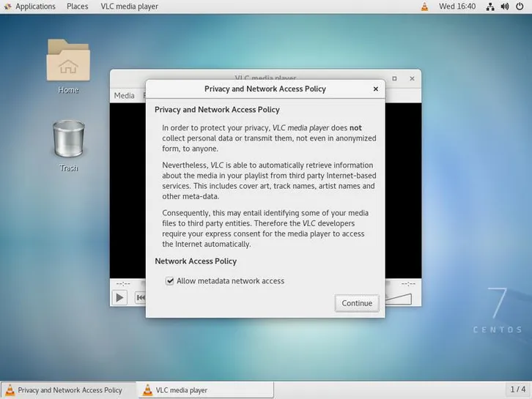
Task: Click the Previous track button in VLC
Action: 140,298
